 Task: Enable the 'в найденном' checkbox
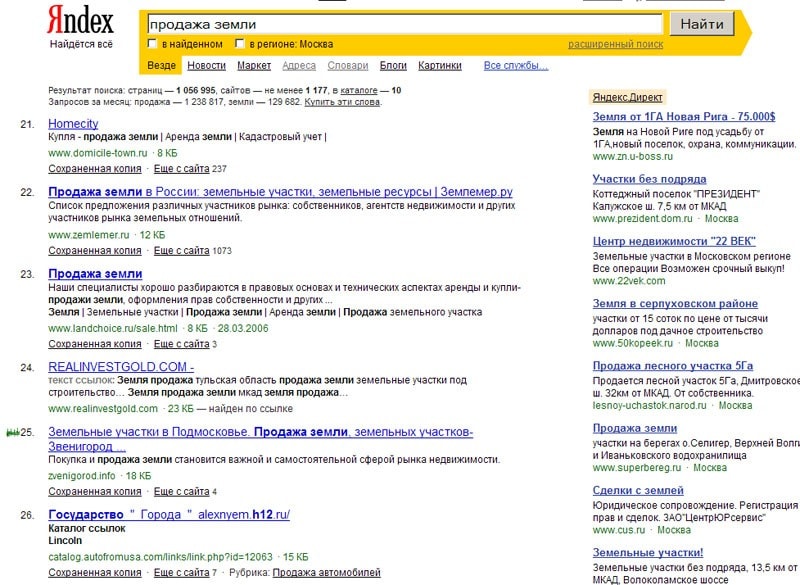(x=152, y=43)
